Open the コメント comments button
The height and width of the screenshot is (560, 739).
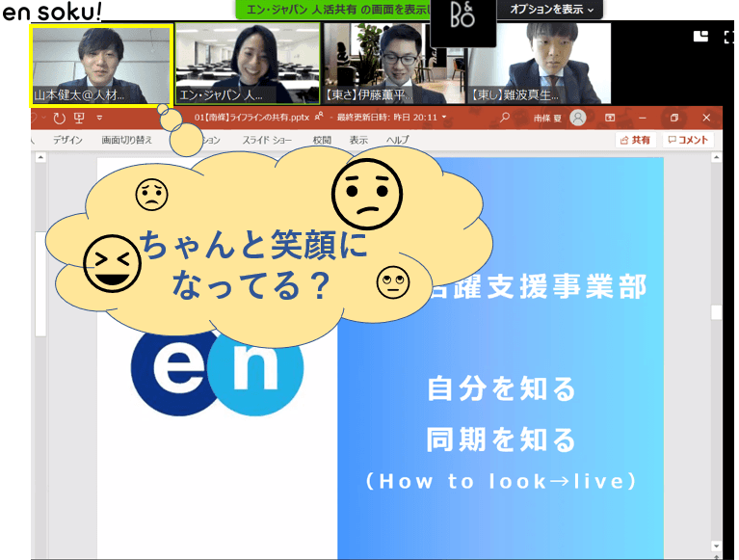[x=688, y=140]
